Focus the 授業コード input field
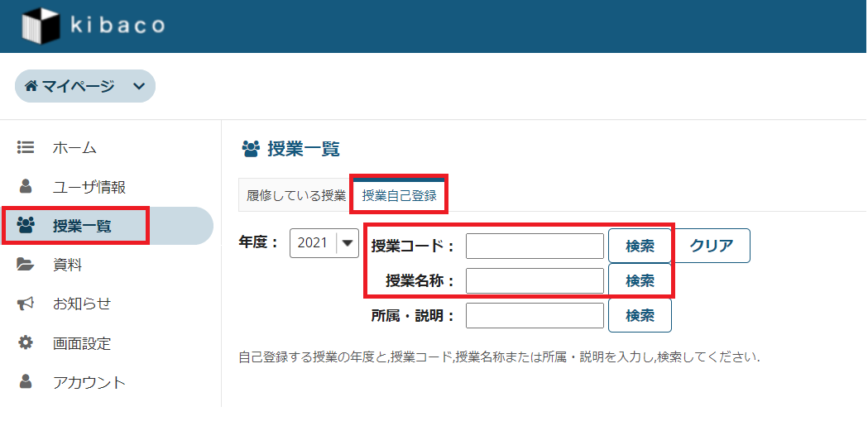Screen dimensions: 868x445 (535, 246)
